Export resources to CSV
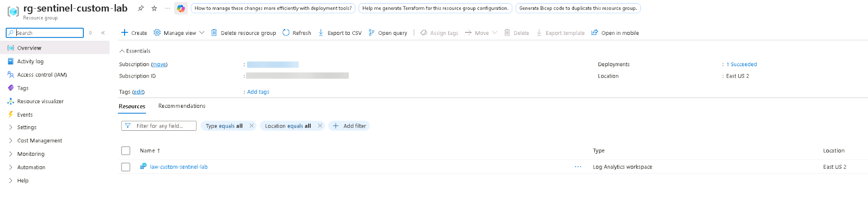Image resolution: width=868 pixels, height=210 pixels. [339, 33]
